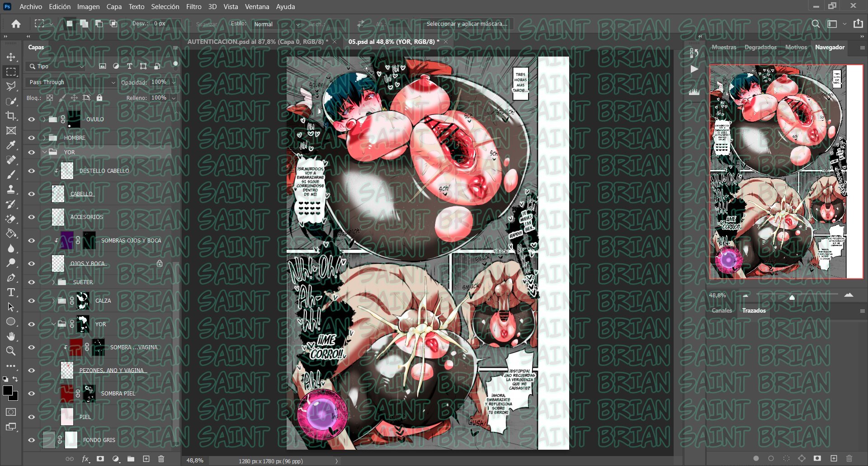The image size is (868, 466).
Task: Expand the OVULO layer group
Action: [x=44, y=119]
